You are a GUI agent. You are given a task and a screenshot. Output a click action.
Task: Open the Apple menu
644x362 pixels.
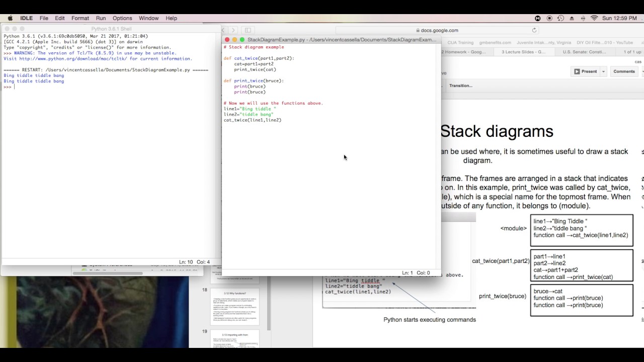click(10, 18)
